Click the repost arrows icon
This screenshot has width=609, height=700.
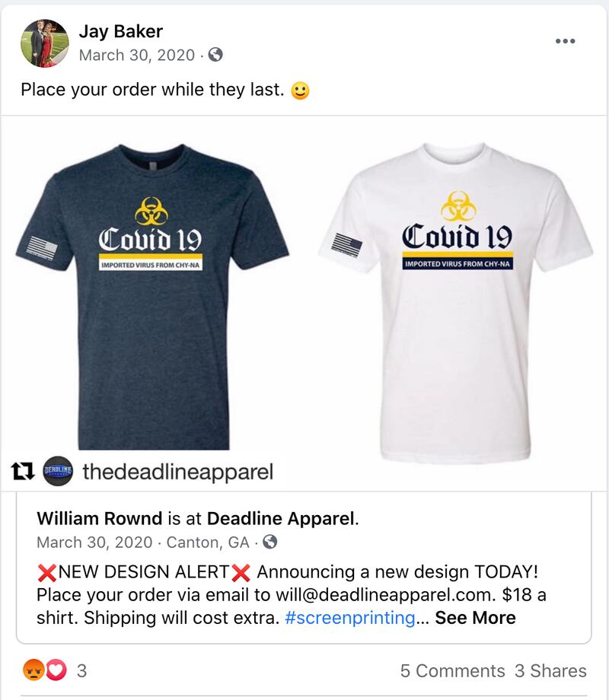pyautogui.click(x=23, y=471)
